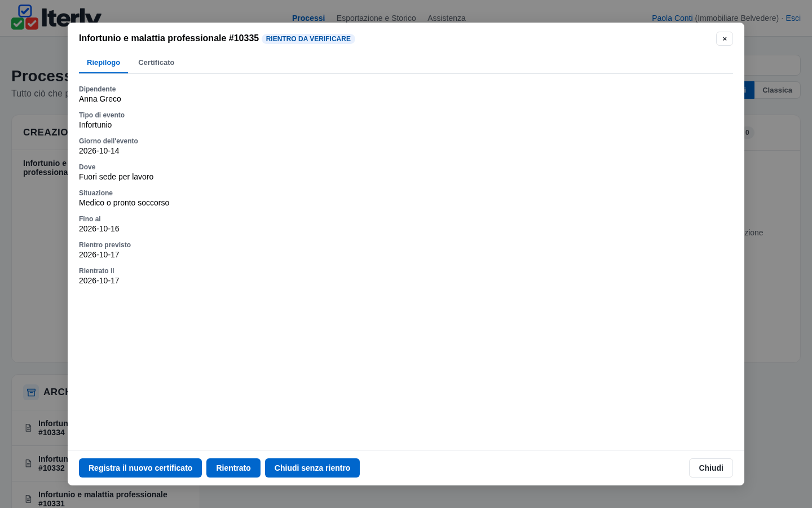
Task: Click the Rientrato il label
Action: [96, 271]
